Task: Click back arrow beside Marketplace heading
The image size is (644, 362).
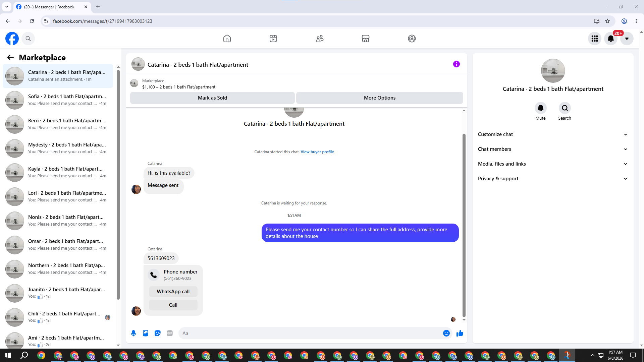Action: pos(10,57)
